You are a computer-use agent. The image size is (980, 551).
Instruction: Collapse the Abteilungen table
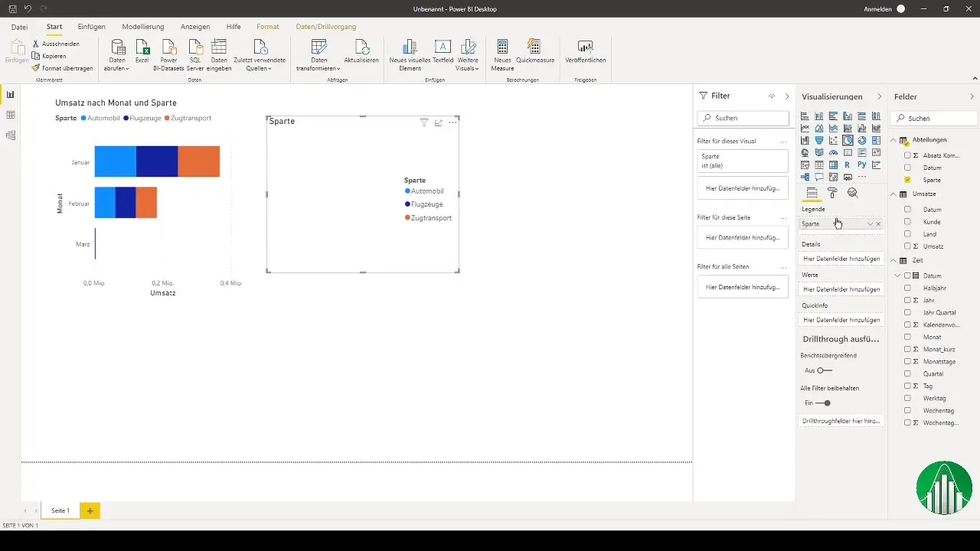point(893,140)
